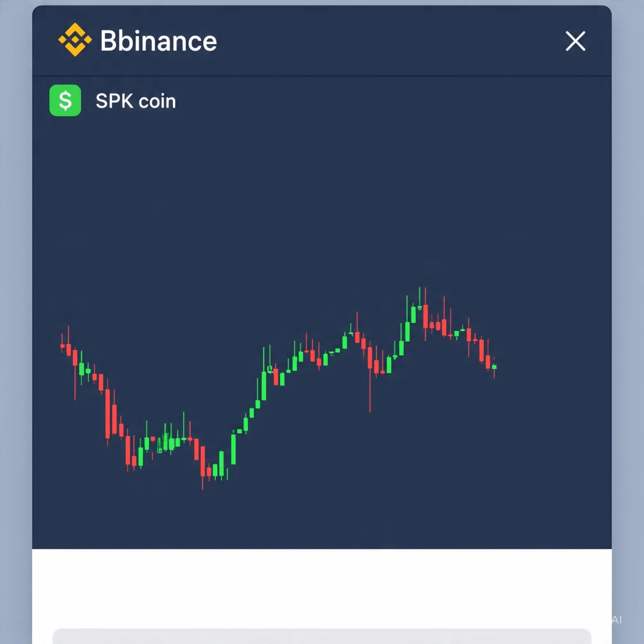
Task: Click the first red candle at chart's left edge
Action: coord(62,346)
